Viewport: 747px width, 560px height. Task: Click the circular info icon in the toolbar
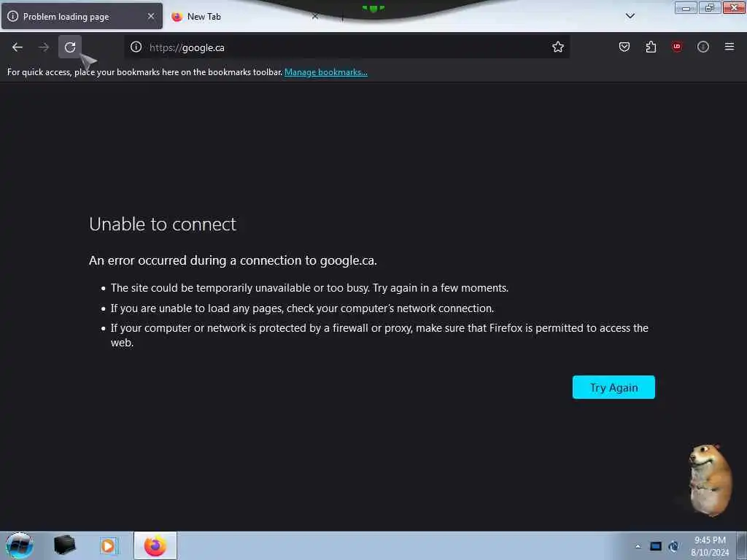click(703, 47)
